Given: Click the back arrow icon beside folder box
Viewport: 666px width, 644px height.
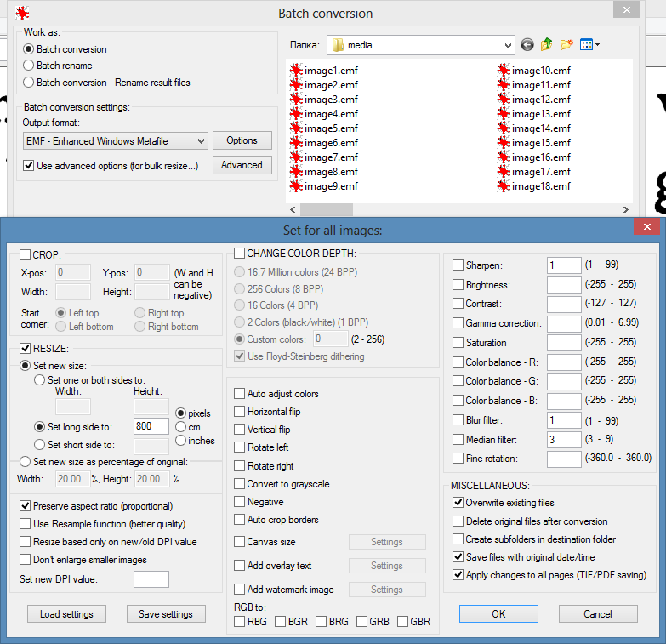Looking at the screenshot, I should pyautogui.click(x=527, y=44).
